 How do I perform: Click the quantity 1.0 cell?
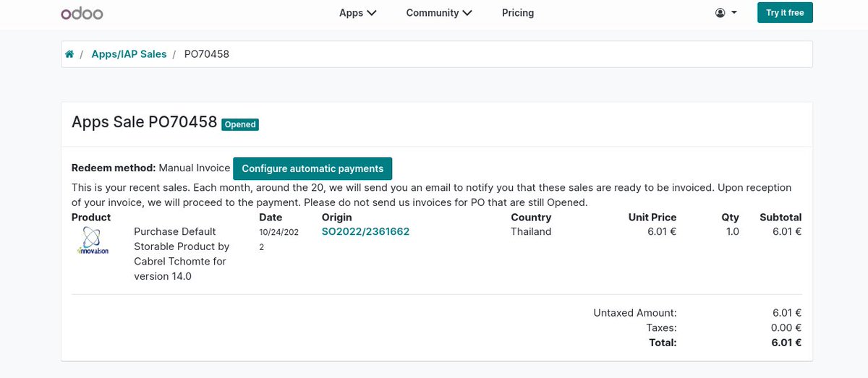(x=732, y=231)
